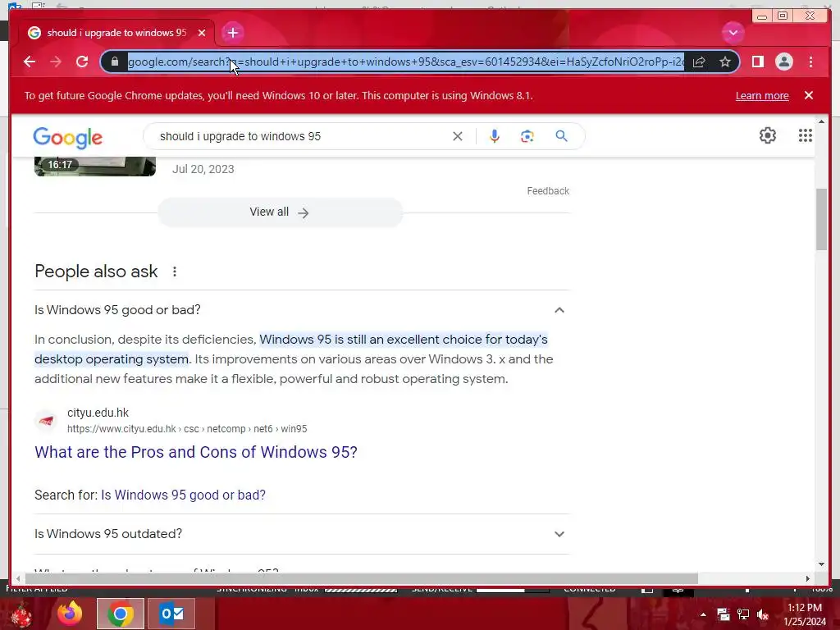Reload the Google search page
This screenshot has height=630, width=840.
click(x=82, y=62)
